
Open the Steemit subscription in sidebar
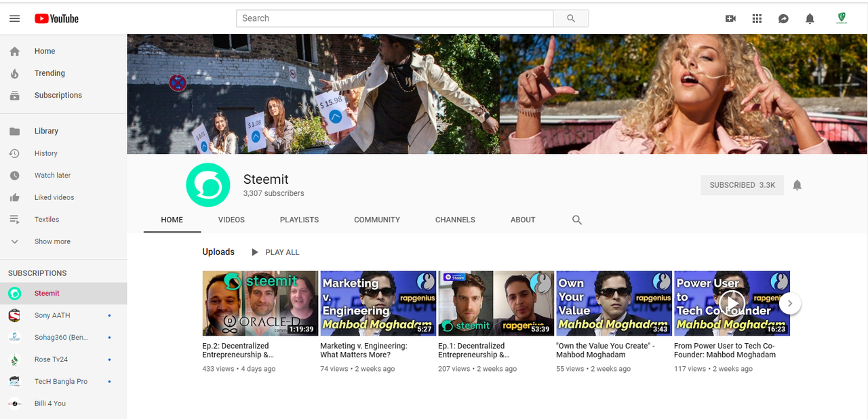pyautogui.click(x=63, y=294)
